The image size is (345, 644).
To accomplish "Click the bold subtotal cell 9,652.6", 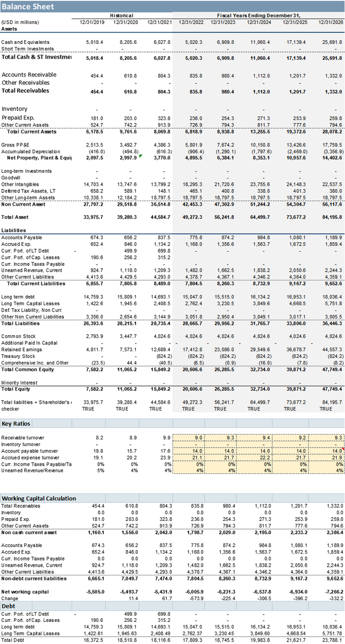I will coord(330,283).
